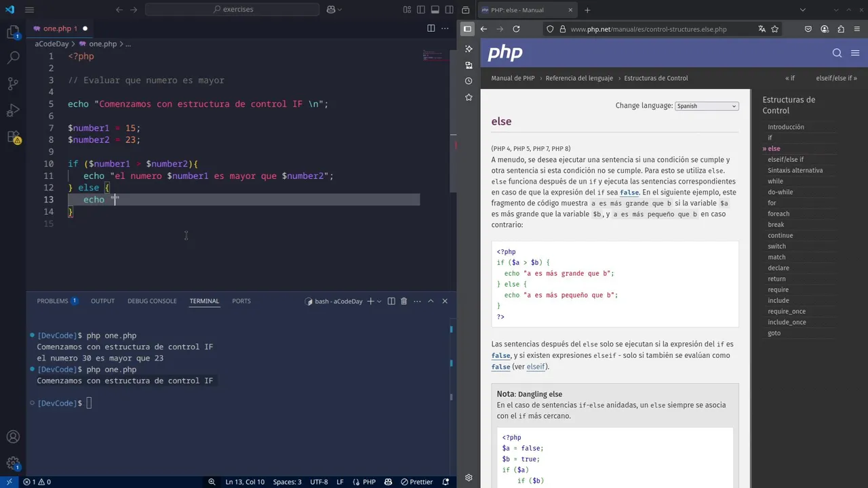This screenshot has width=868, height=488.
Task: Bookmark this page with the star
Action: point(774,29)
